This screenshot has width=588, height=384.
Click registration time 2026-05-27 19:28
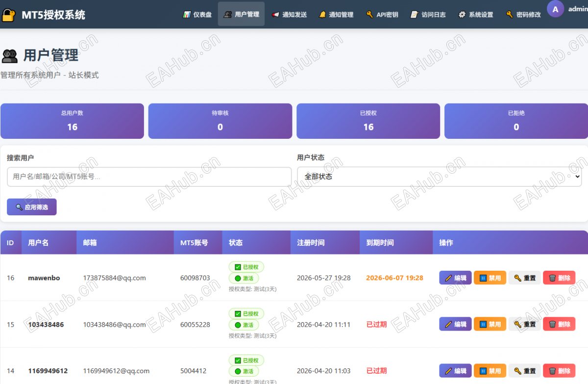pos(323,278)
